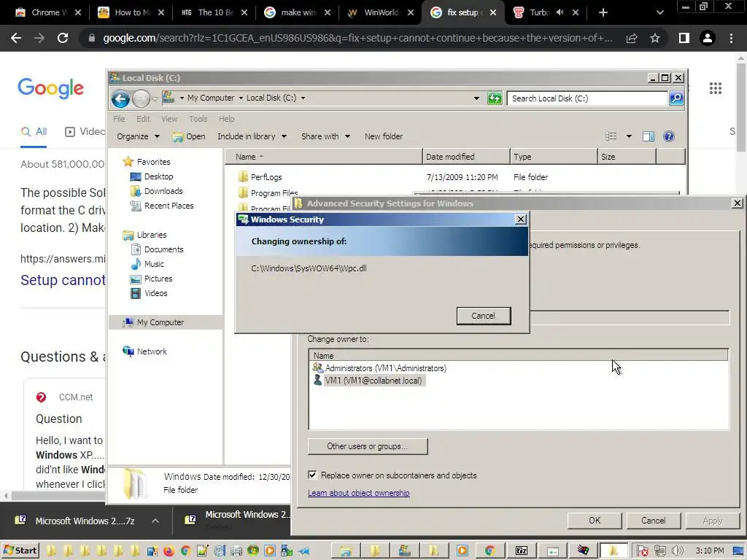Switch to the WinWorld Chrome tab

tap(379, 12)
